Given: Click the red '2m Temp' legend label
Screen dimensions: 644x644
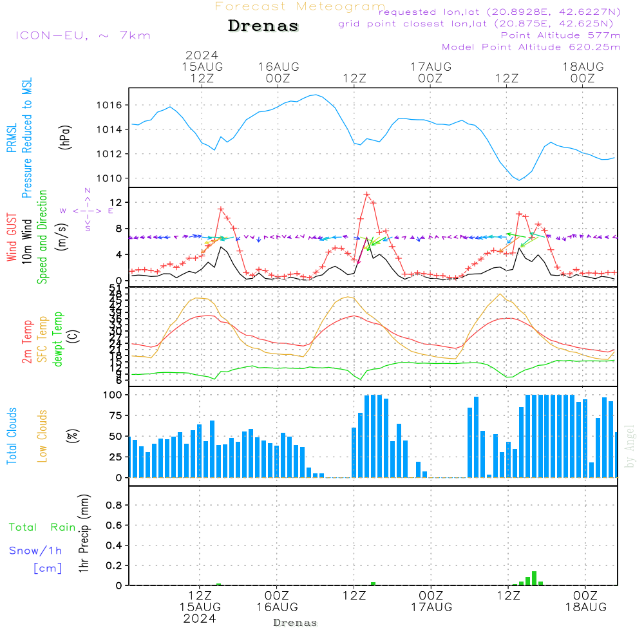Looking at the screenshot, I should pos(27,342).
